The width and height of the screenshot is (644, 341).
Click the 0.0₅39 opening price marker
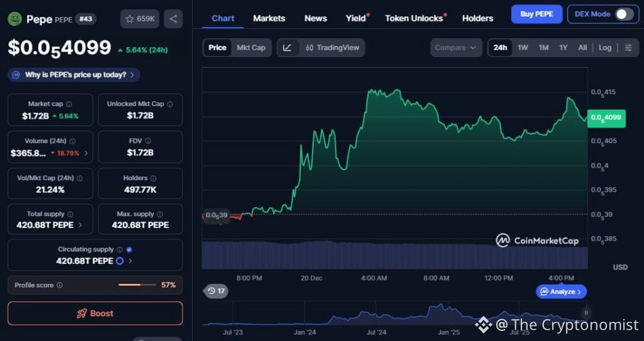[x=216, y=215]
